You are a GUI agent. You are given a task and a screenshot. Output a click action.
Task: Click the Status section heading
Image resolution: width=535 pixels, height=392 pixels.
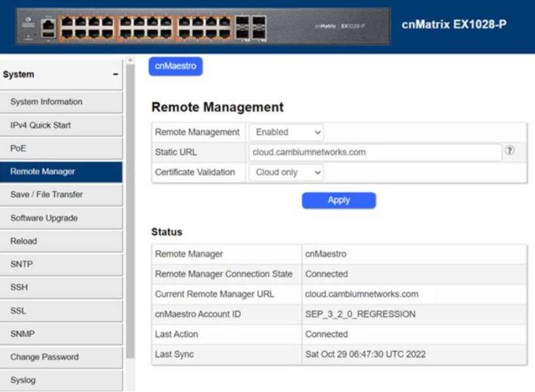tap(167, 232)
